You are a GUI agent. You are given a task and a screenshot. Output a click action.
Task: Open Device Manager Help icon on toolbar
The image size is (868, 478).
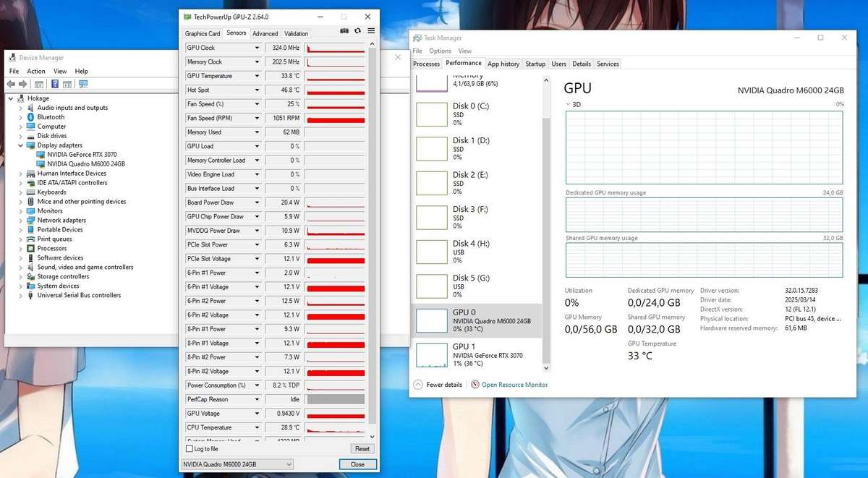(x=54, y=83)
